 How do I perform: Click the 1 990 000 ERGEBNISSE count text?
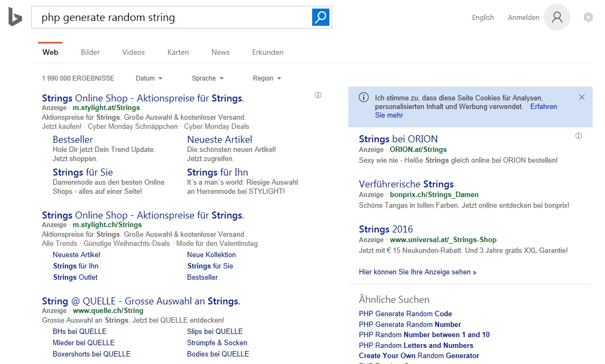[78, 78]
